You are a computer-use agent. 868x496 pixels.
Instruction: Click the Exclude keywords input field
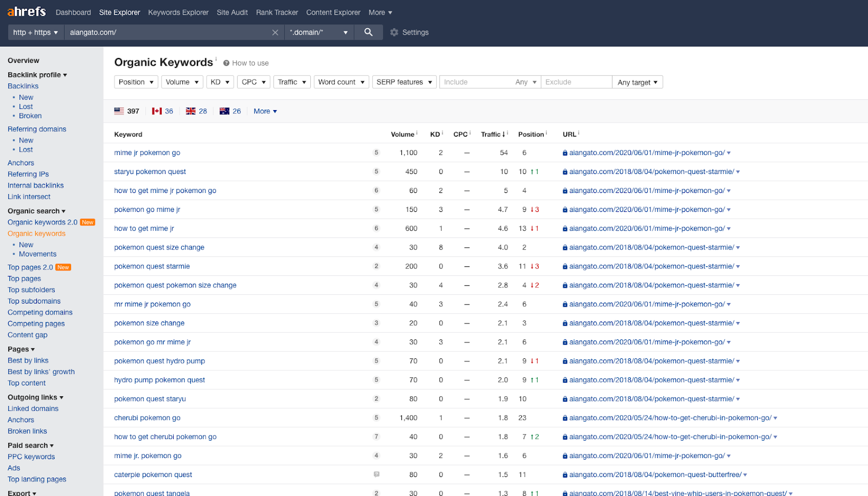point(577,82)
